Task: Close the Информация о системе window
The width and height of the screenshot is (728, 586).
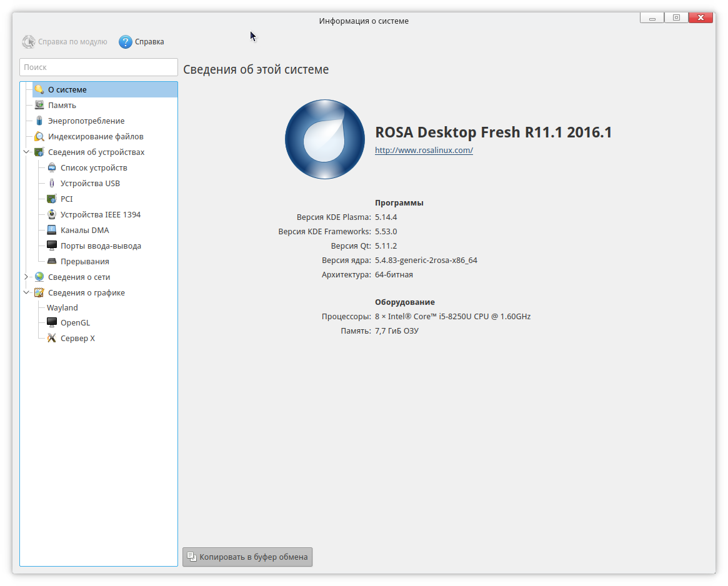Action: [701, 17]
